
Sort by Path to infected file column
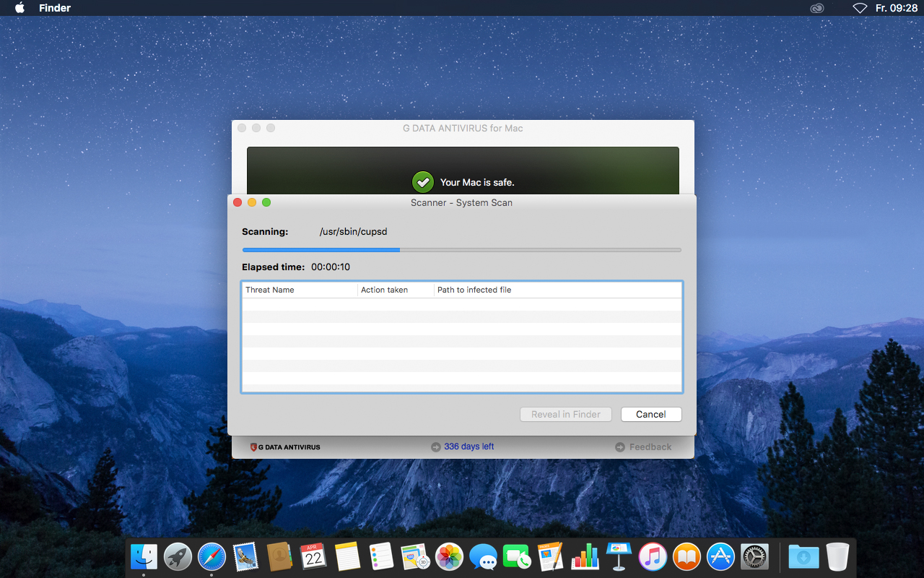(558, 290)
